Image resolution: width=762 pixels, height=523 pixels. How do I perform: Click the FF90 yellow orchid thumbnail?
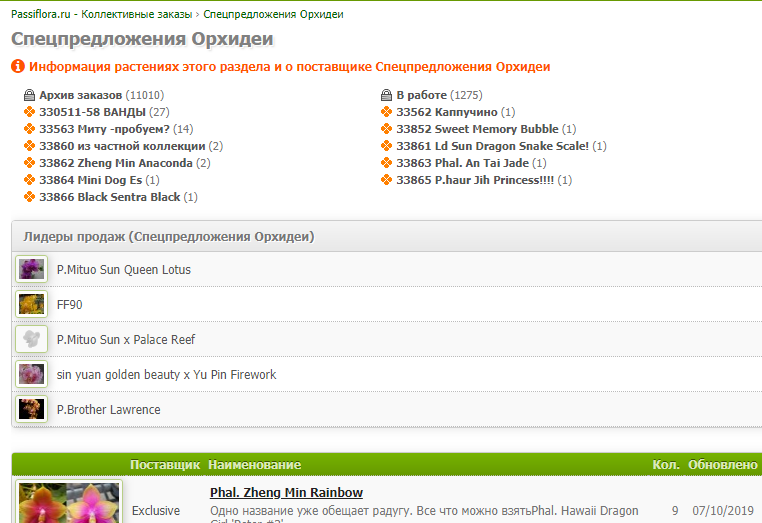[32, 304]
